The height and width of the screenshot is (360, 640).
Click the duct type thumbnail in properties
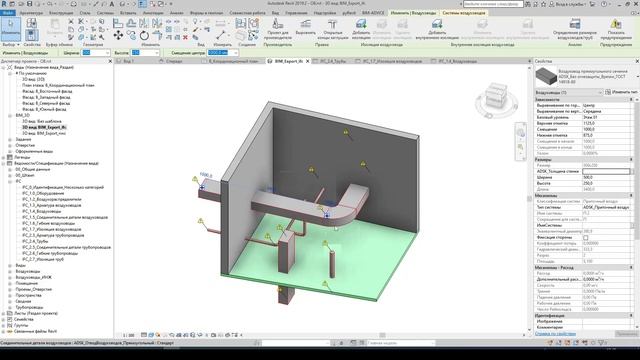pyautogui.click(x=546, y=76)
